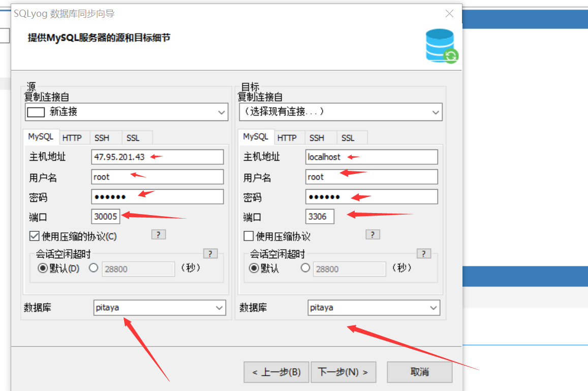Select target custom timeout radio button
The image size is (588, 391).
click(305, 268)
